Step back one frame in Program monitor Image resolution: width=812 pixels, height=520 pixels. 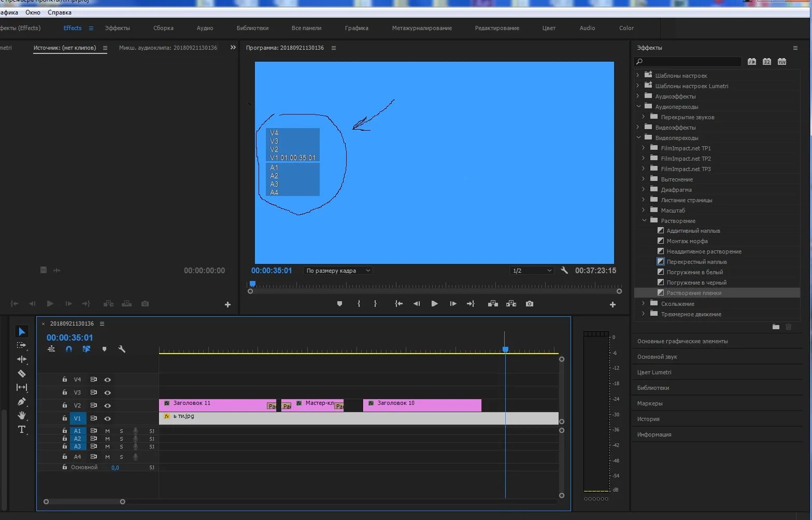click(x=417, y=304)
